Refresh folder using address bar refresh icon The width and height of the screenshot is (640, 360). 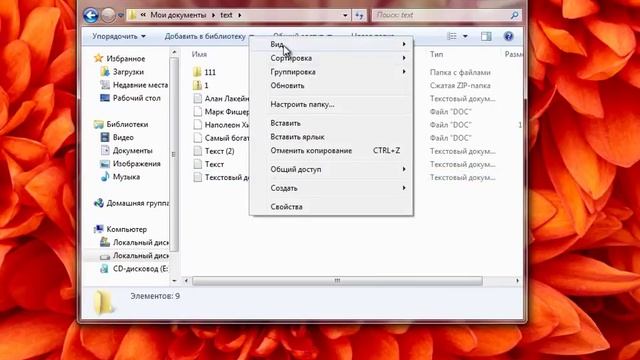tap(359, 15)
